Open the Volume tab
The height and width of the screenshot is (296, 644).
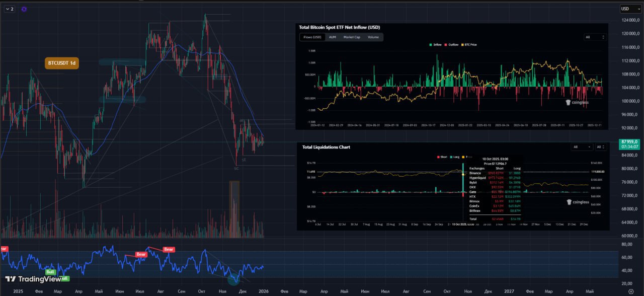[x=373, y=37]
